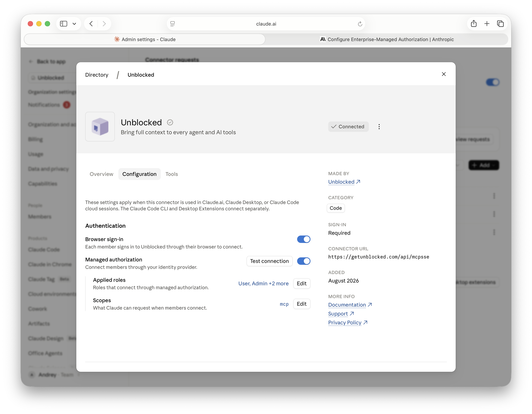Toggle Browser sign-in switch
This screenshot has height=414, width=532.
[x=304, y=239]
